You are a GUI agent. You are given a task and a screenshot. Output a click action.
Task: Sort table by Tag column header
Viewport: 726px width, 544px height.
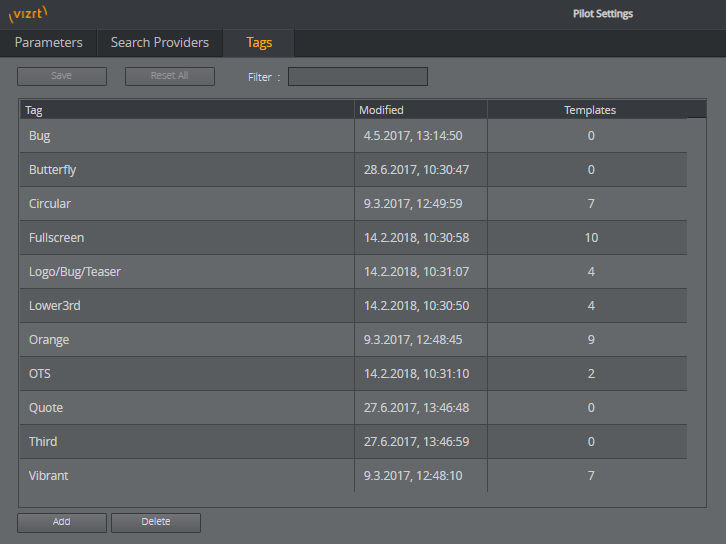pyautogui.click(x=187, y=110)
